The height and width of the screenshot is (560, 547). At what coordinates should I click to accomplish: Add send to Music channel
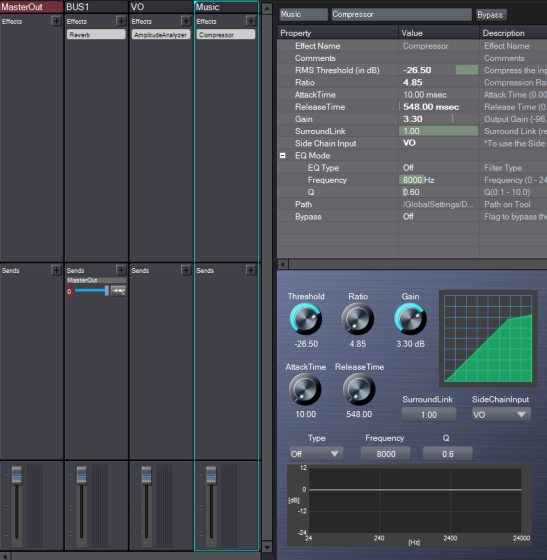[x=251, y=270]
